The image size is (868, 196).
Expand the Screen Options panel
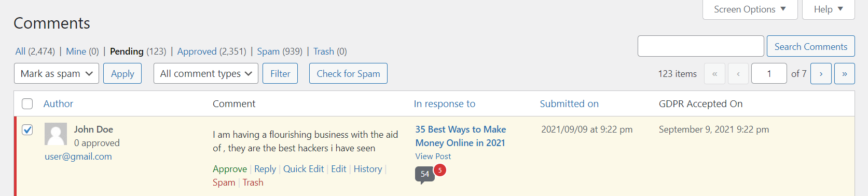pyautogui.click(x=750, y=9)
